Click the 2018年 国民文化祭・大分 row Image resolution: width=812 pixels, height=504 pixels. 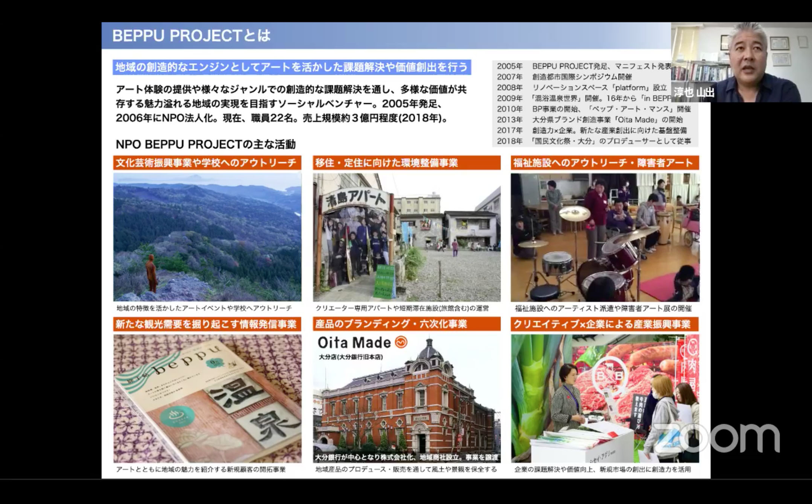coord(593,141)
